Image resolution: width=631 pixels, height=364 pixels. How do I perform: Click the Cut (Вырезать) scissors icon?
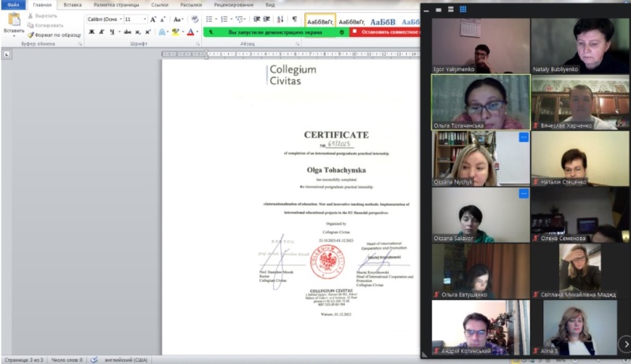tap(31, 15)
